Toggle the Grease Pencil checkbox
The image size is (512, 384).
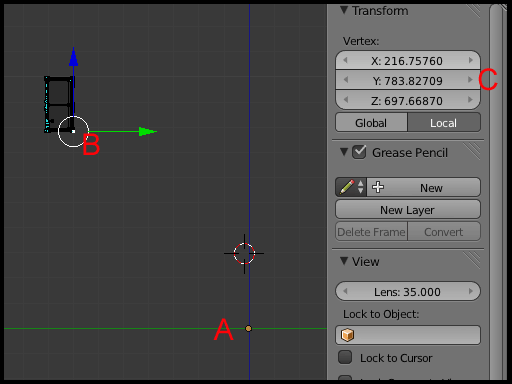(359, 152)
